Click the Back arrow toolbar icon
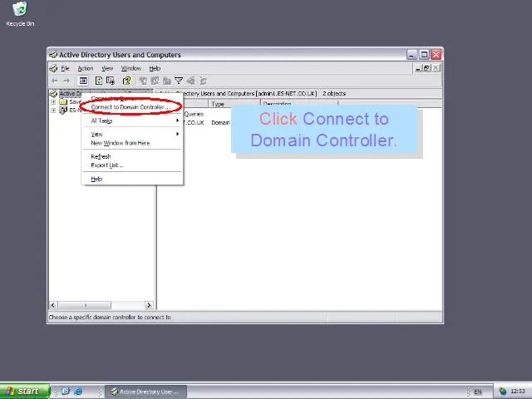The width and height of the screenshot is (532, 399). pyautogui.click(x=55, y=81)
